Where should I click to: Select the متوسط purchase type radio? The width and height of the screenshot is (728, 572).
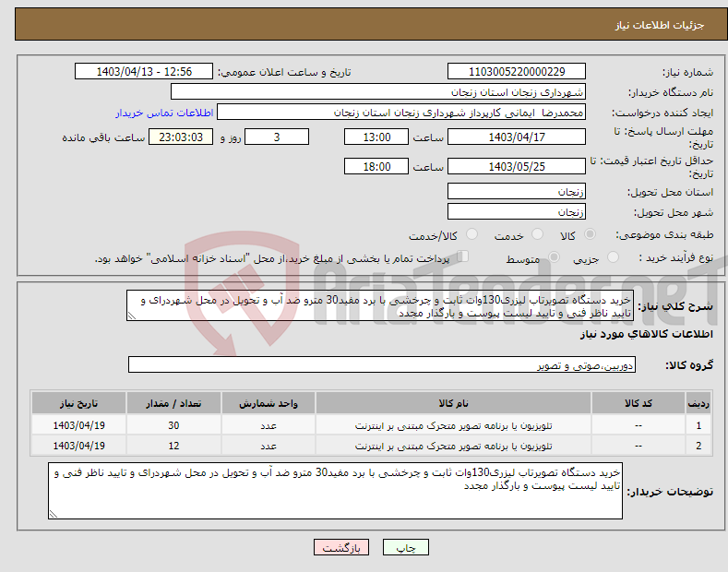(554, 256)
